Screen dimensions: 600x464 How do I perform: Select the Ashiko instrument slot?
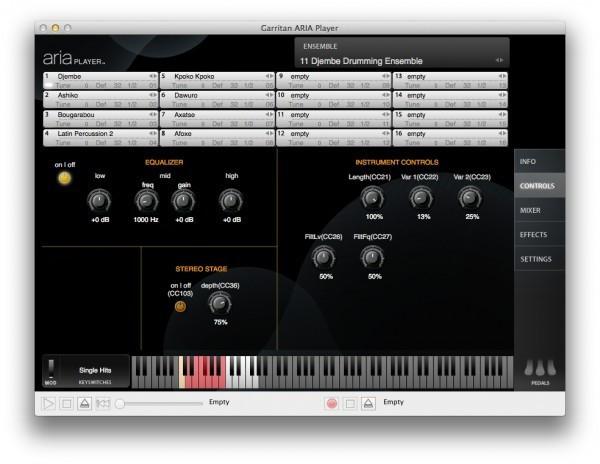click(100, 99)
